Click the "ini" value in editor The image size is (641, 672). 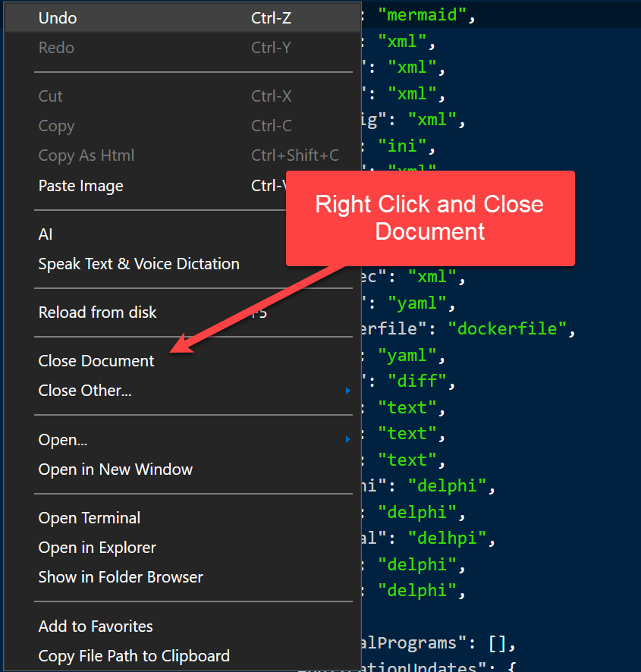click(402, 146)
